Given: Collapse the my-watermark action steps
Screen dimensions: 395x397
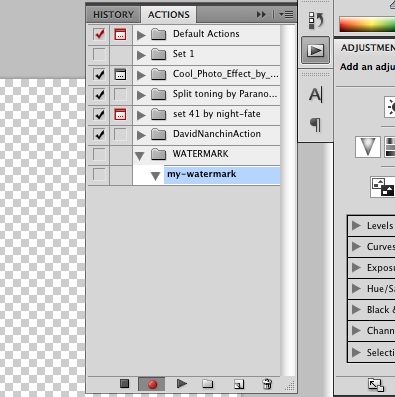Looking at the screenshot, I should pos(155,176).
